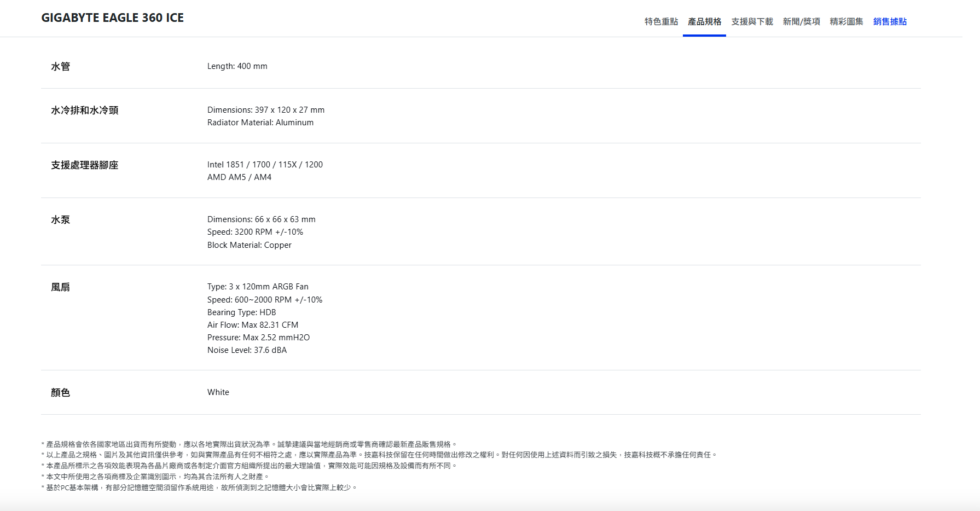Open the 精彩圖集 gallery tab
Image resolution: width=980 pixels, height=511 pixels.
tap(846, 21)
